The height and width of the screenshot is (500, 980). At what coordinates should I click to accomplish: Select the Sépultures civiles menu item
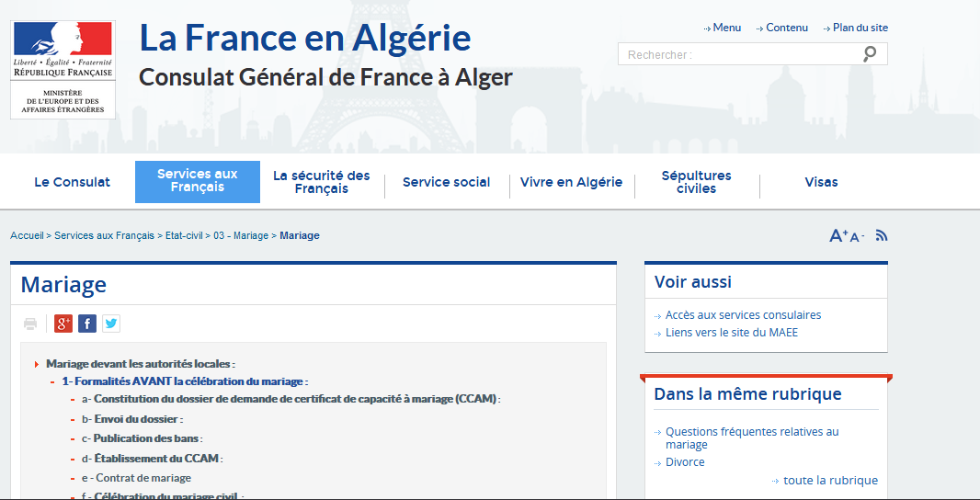[x=696, y=182]
